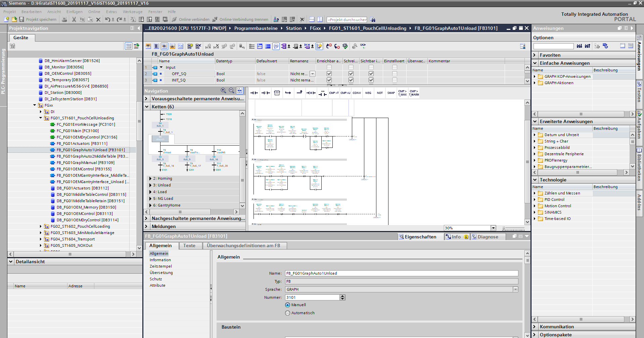This screenshot has height=338, width=644.
Task: Expand the Motion Control folder
Action: click(x=535, y=206)
